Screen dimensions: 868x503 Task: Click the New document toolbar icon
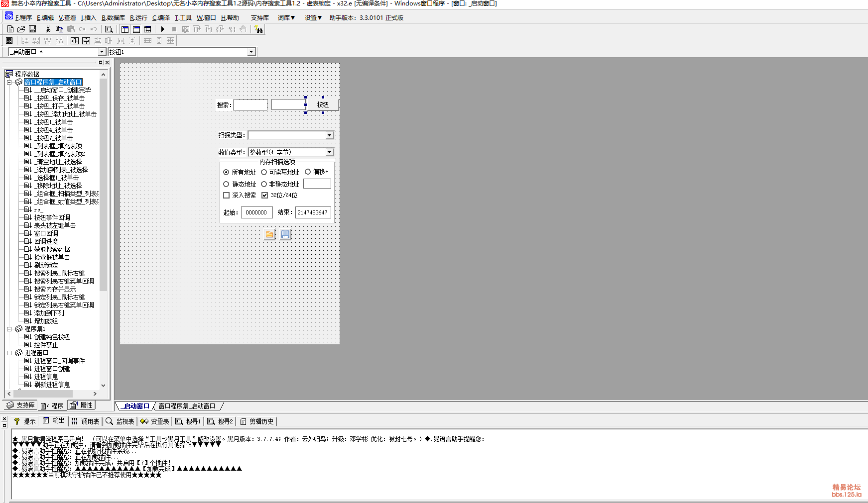point(10,29)
